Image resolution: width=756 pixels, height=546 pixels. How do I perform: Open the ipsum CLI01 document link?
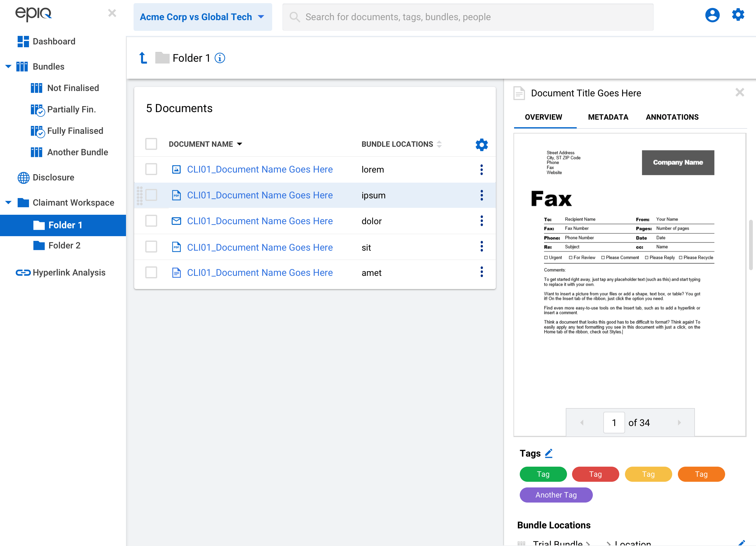tap(260, 195)
